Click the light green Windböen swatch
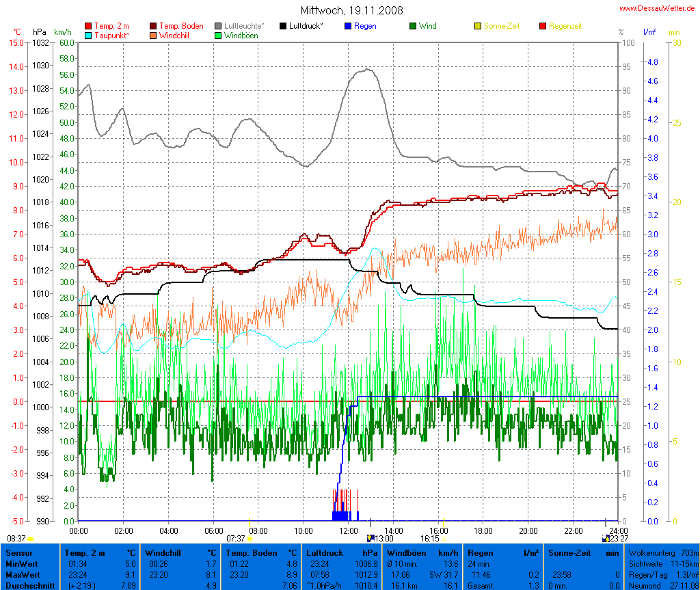700x590 pixels. tap(219, 36)
